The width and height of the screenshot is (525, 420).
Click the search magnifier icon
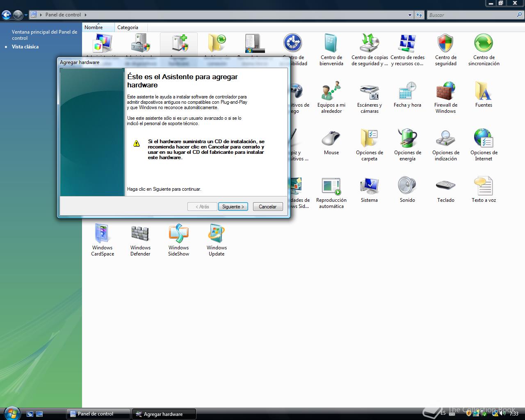pos(520,15)
